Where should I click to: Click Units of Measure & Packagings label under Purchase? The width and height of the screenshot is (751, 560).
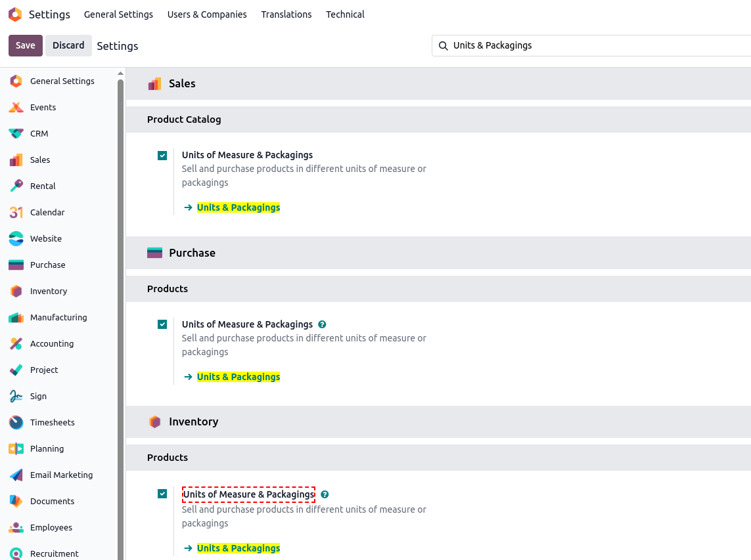pyautogui.click(x=247, y=324)
